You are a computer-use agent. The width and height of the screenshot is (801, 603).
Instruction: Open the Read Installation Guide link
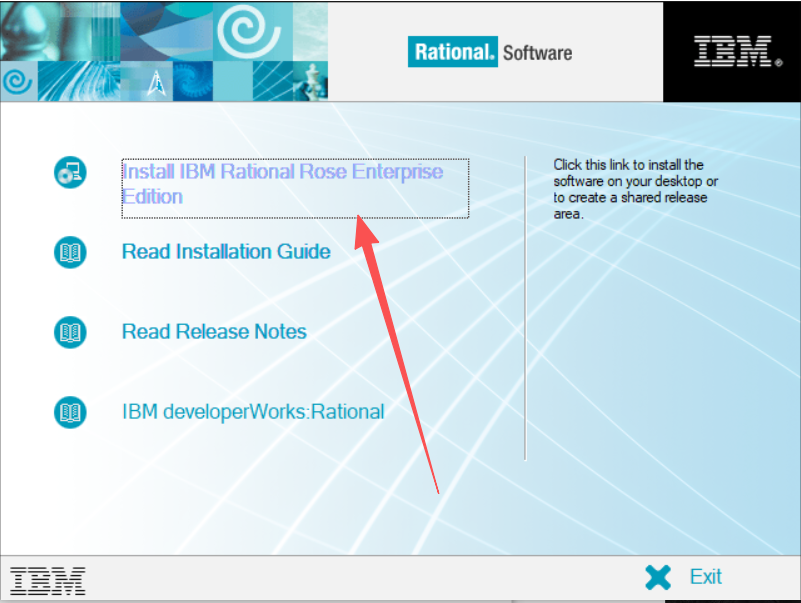[x=225, y=252]
